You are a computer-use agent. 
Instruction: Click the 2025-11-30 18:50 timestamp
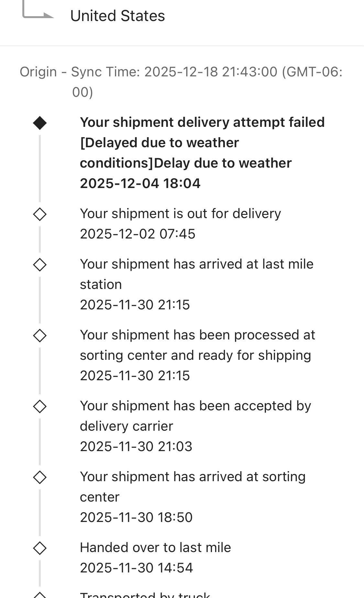(x=136, y=517)
